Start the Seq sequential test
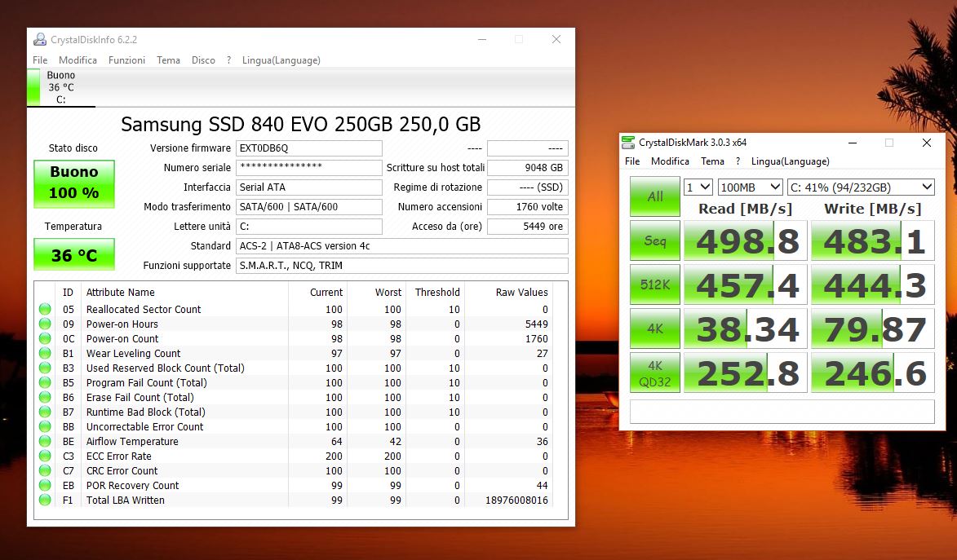The width and height of the screenshot is (957, 560). tap(655, 240)
